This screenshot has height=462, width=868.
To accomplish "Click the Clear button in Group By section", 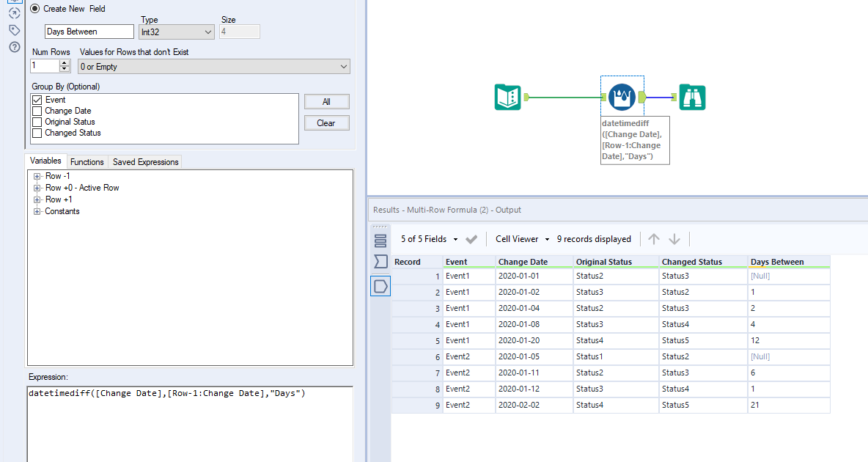I will (326, 122).
